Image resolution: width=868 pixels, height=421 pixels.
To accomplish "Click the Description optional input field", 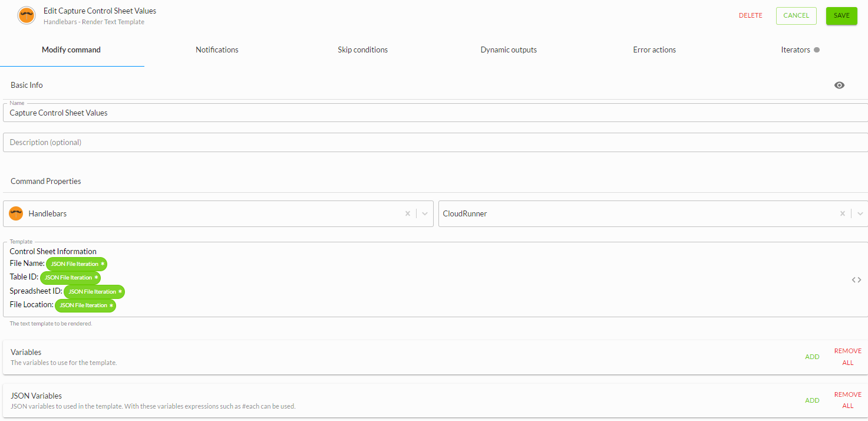I will click(x=435, y=143).
